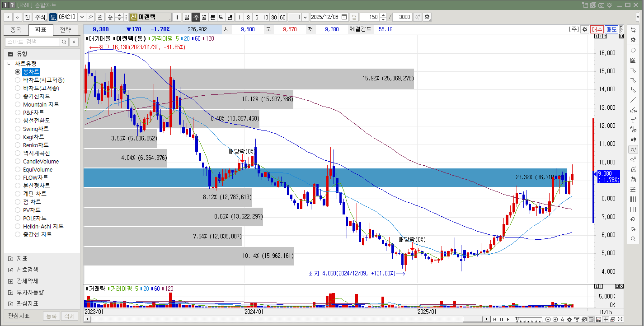Expand the 투자자동향 section
This screenshot has width=644, height=326.
tap(10, 292)
